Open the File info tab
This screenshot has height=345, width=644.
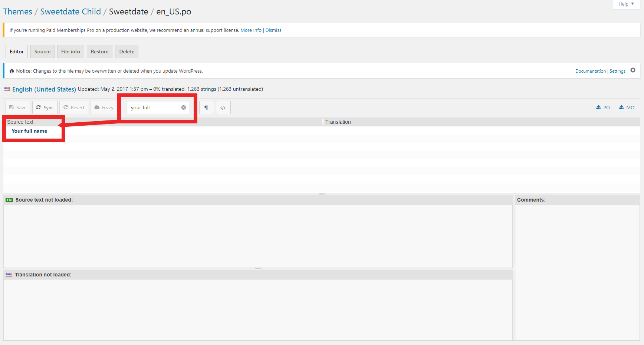70,52
